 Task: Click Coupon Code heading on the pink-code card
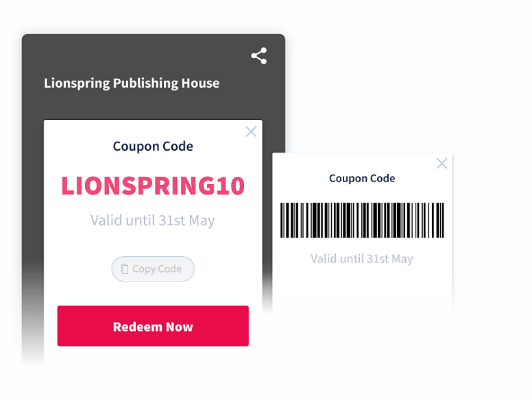[x=153, y=147]
